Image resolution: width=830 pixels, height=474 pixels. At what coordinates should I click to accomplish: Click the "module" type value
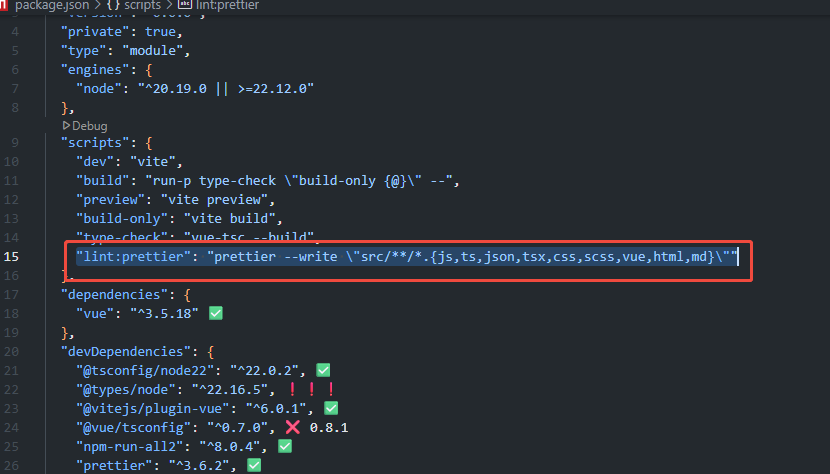tap(152, 51)
